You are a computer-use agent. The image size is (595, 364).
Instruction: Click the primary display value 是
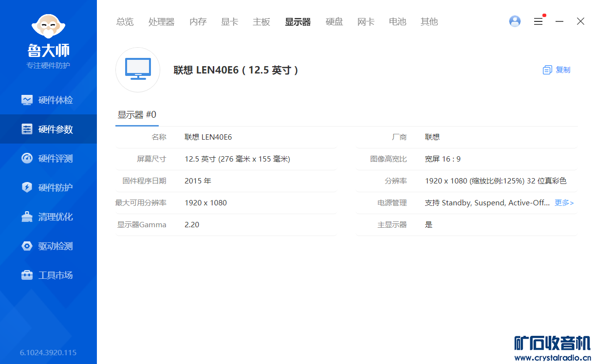(429, 225)
